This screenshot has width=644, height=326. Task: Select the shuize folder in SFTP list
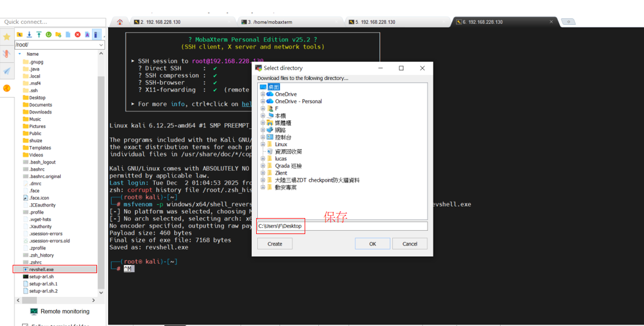35,140
